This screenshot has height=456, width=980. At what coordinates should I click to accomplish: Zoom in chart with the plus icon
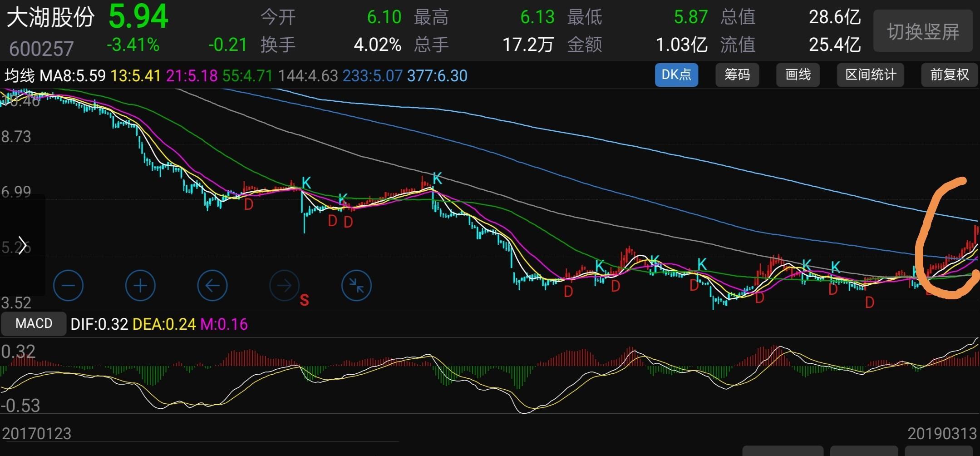(x=140, y=285)
